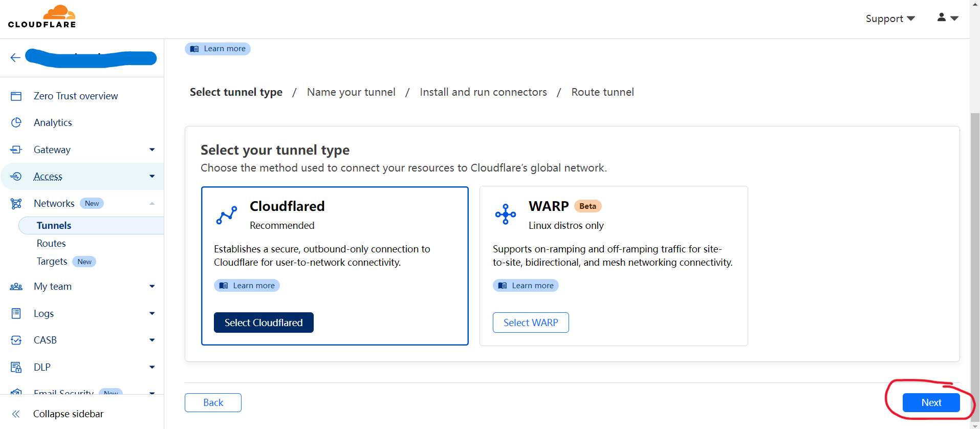The height and width of the screenshot is (429, 980).
Task: Expand the Gateway menu arrow
Action: (x=152, y=149)
